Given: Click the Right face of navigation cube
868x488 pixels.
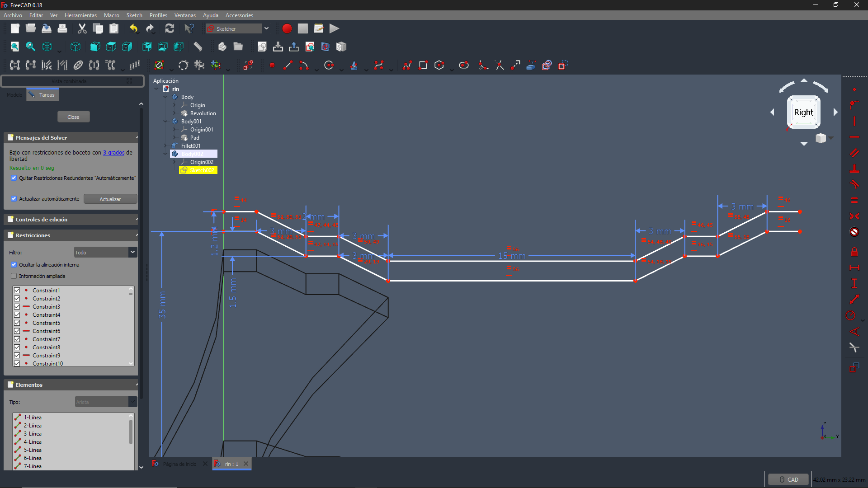Looking at the screenshot, I should [803, 112].
